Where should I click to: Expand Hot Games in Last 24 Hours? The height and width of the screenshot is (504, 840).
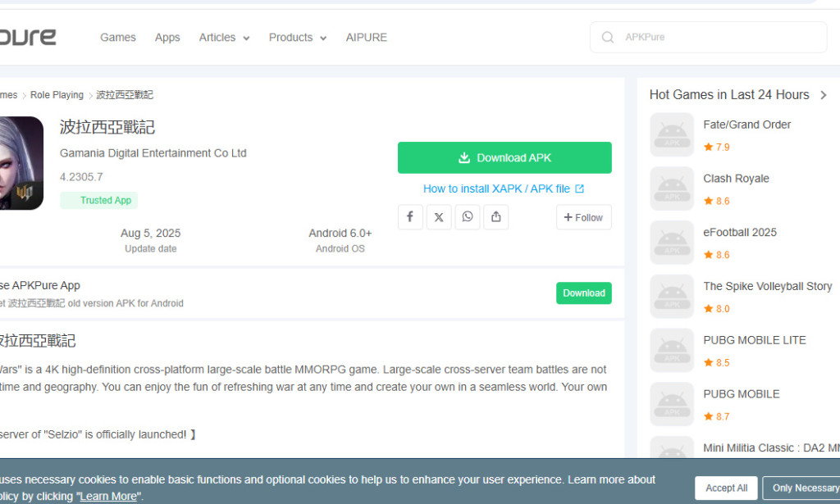(x=823, y=94)
